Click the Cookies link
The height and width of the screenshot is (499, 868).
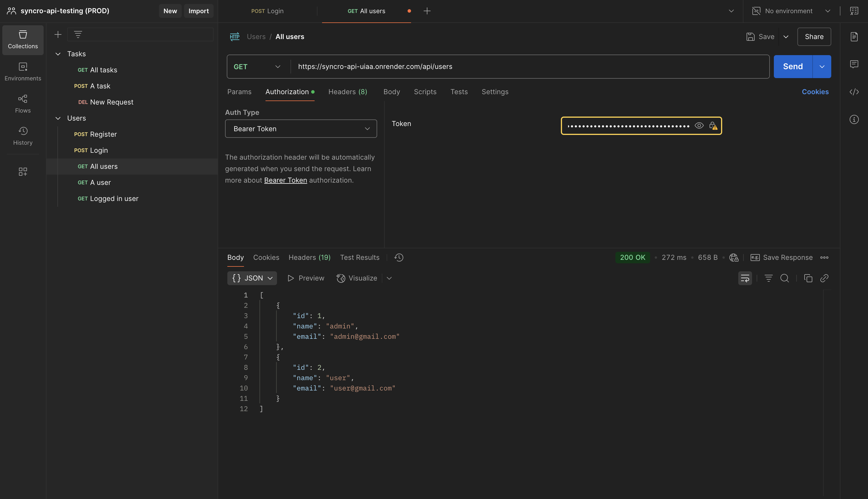pyautogui.click(x=815, y=92)
